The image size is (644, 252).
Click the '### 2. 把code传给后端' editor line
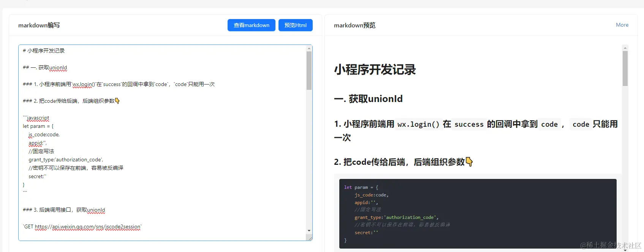(x=71, y=101)
